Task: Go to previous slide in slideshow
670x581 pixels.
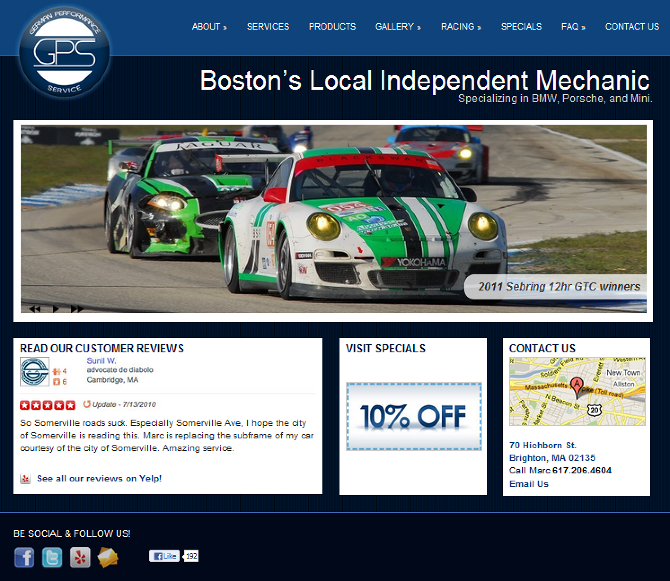Action: click(x=35, y=309)
